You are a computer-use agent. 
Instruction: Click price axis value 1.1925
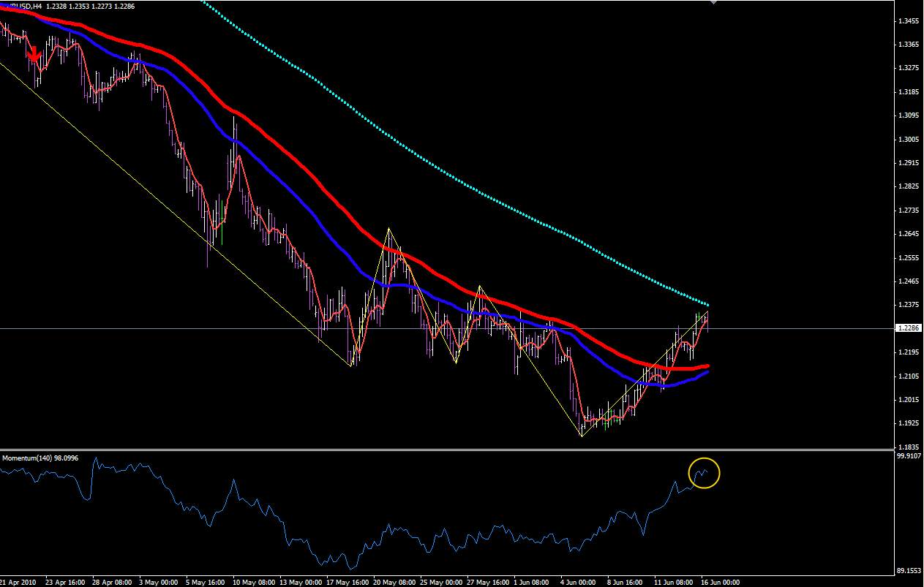pos(909,423)
